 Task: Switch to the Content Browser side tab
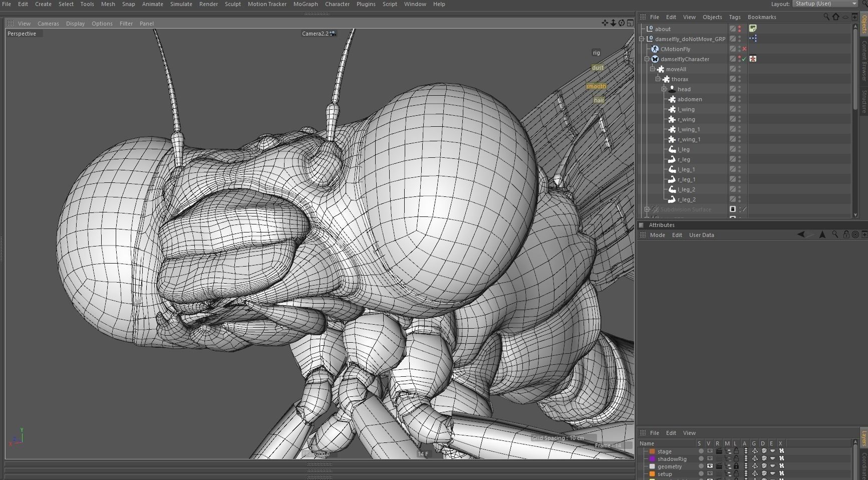(864, 60)
